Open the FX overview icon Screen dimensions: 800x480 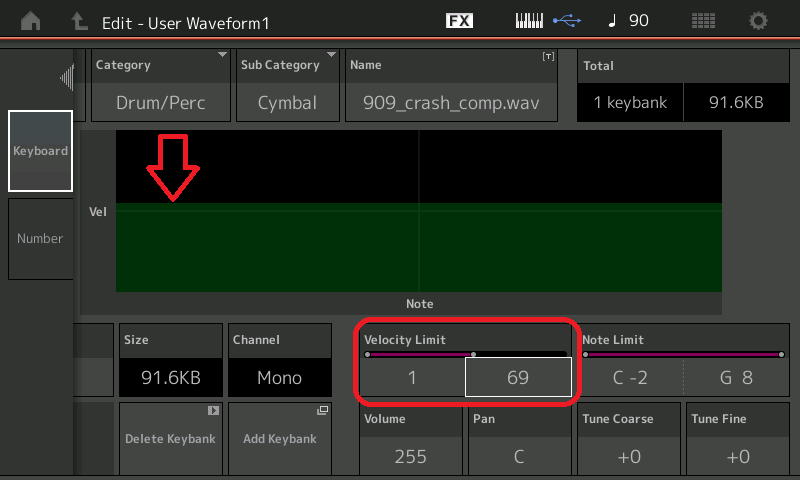click(x=459, y=21)
